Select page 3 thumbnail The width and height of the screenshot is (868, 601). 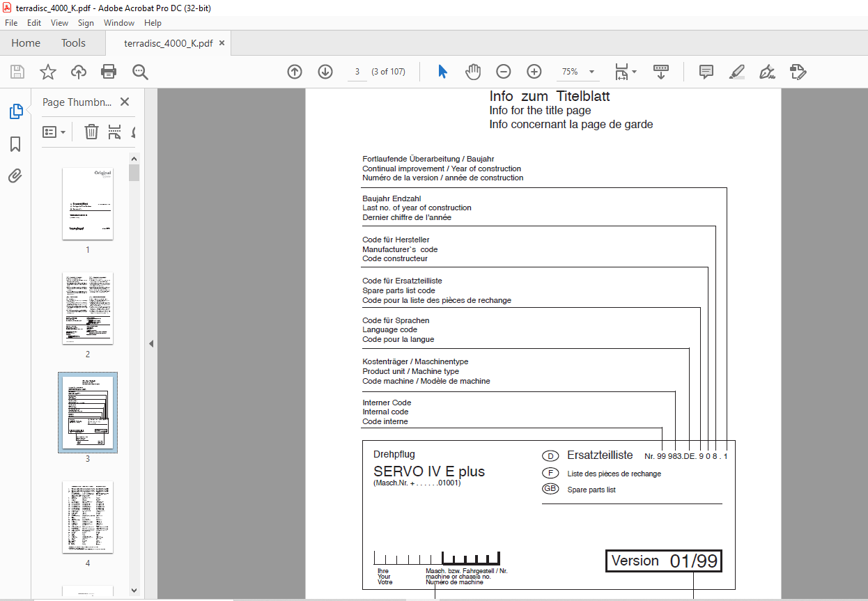pyautogui.click(x=88, y=412)
